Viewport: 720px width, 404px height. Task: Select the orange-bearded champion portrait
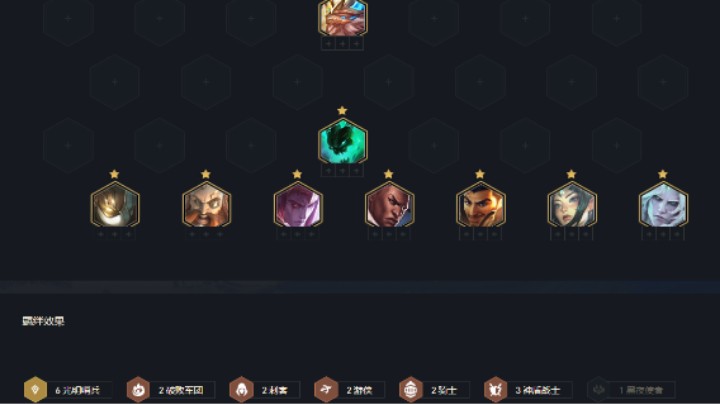click(206, 205)
